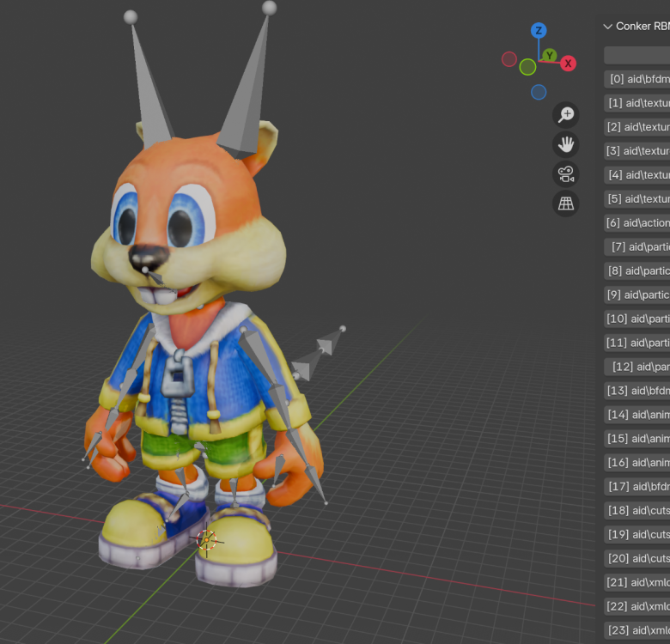This screenshot has width=670, height=644.
Task: Select negative X red circle on gizmo
Action: pos(509,59)
